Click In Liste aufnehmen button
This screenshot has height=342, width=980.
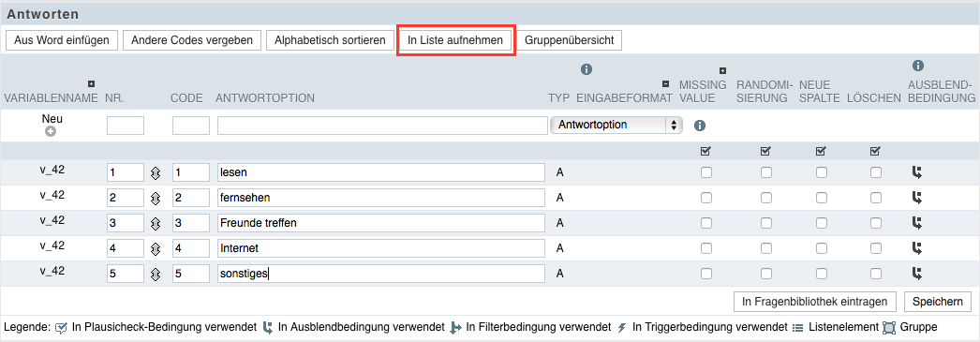pyautogui.click(x=455, y=40)
